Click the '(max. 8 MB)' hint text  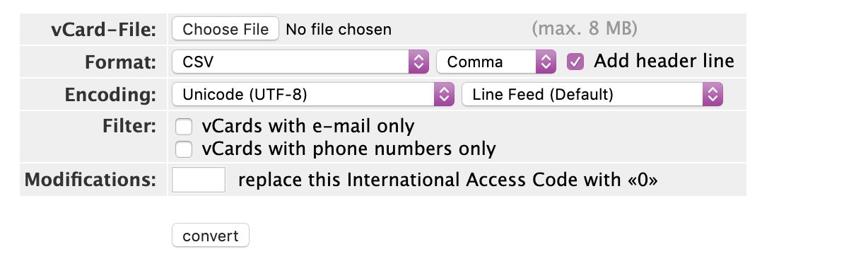[x=585, y=30]
